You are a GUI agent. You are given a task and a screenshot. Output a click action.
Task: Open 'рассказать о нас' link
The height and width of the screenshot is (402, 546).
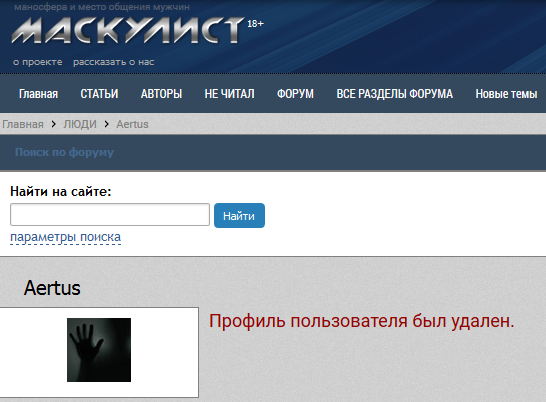[114, 62]
